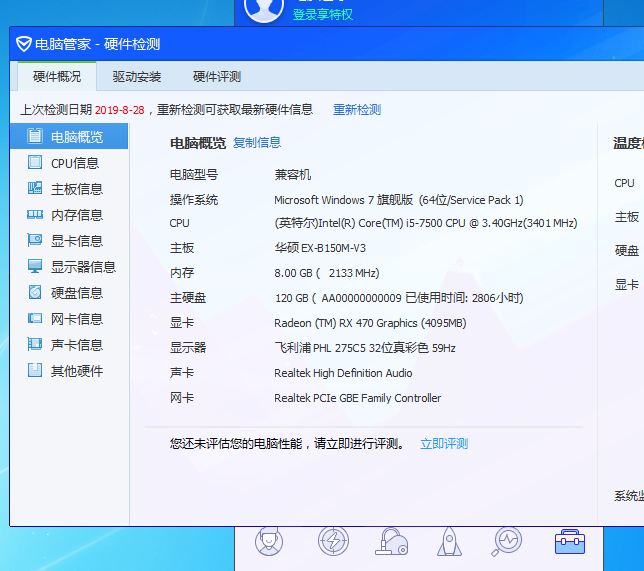Click the 复制信息 link

(257, 143)
